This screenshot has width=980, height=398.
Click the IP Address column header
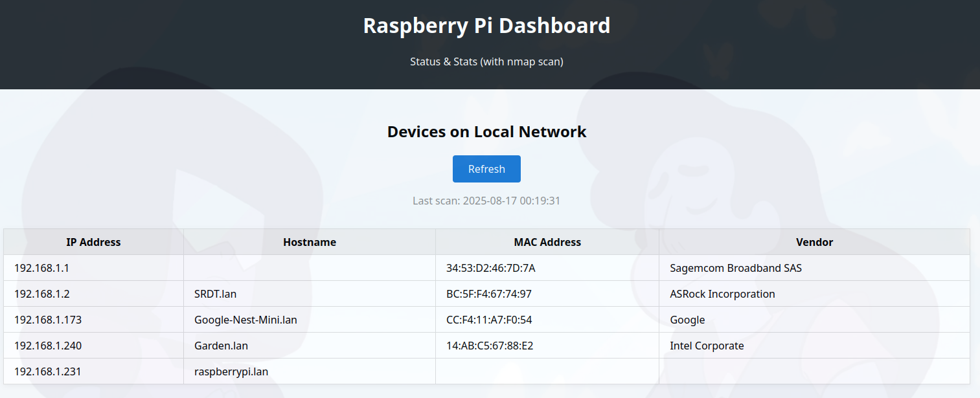pos(93,242)
